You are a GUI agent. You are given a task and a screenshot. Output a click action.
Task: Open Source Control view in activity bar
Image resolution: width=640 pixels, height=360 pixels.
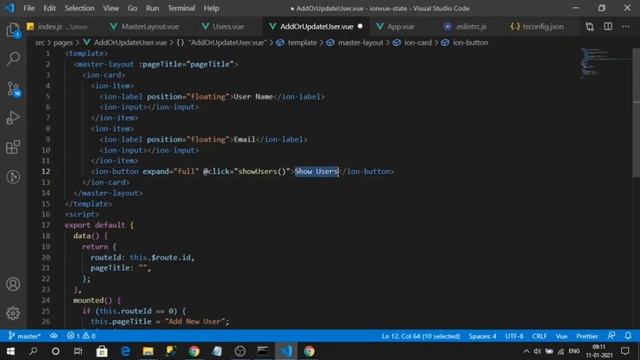point(13,88)
